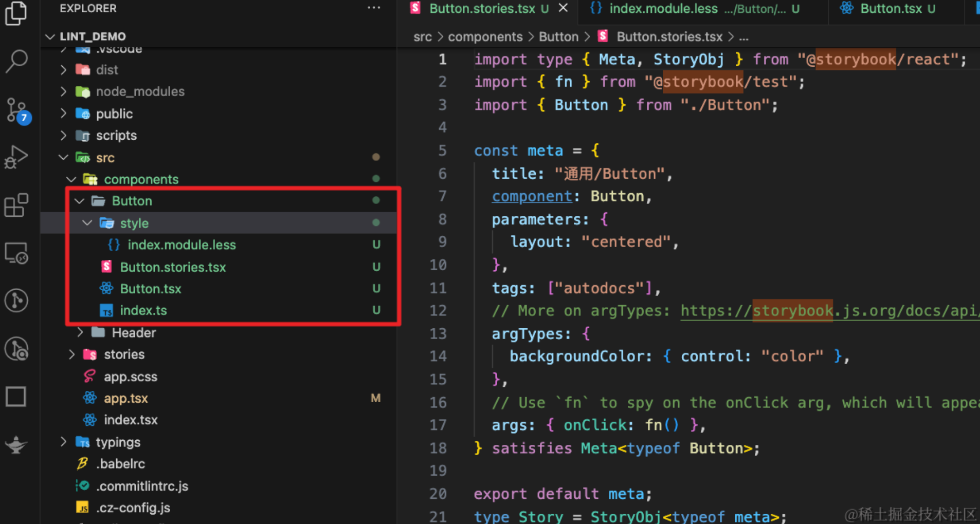Image resolution: width=980 pixels, height=524 pixels.
Task: Open .cz-config.js file
Action: pyautogui.click(x=133, y=508)
